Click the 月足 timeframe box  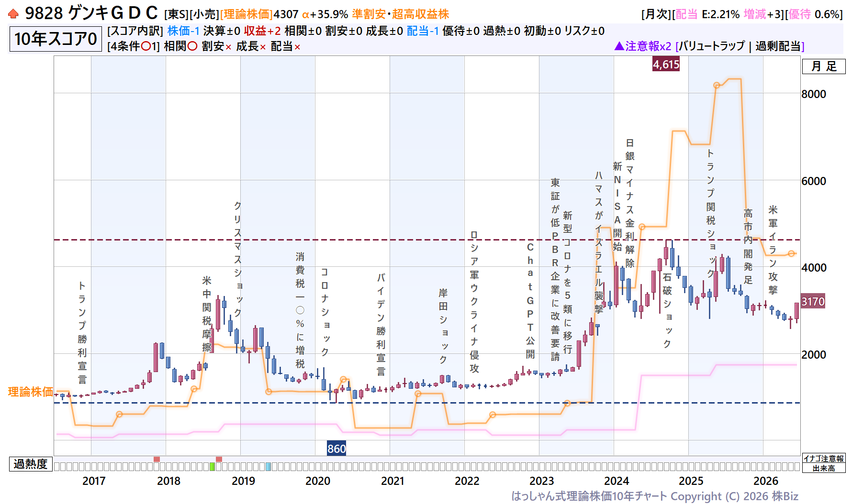(824, 66)
